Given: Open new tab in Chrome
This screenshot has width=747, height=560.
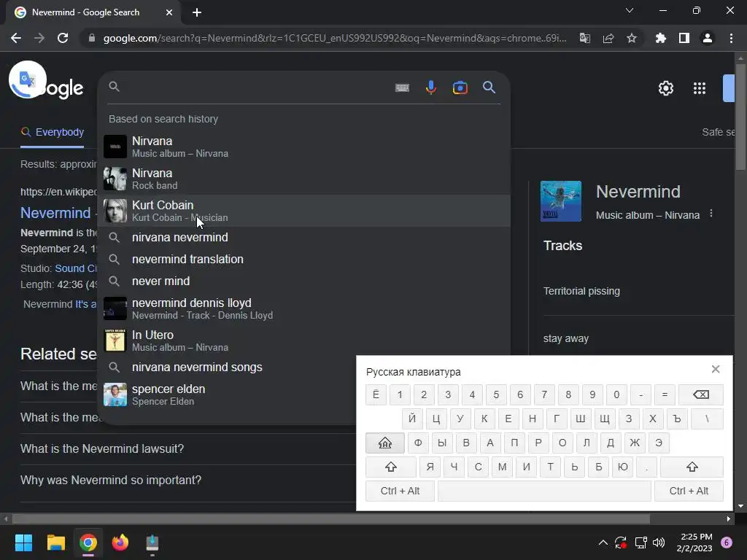Looking at the screenshot, I should pyautogui.click(x=197, y=13).
